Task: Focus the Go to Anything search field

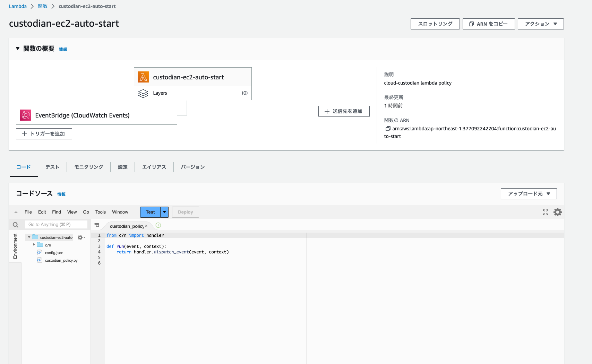Action: pos(56,225)
